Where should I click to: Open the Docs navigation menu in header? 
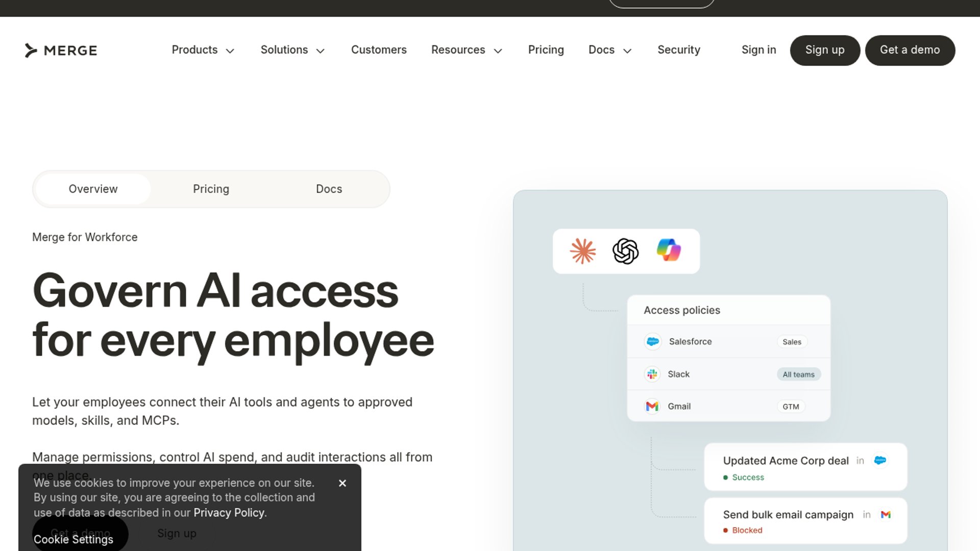(610, 50)
